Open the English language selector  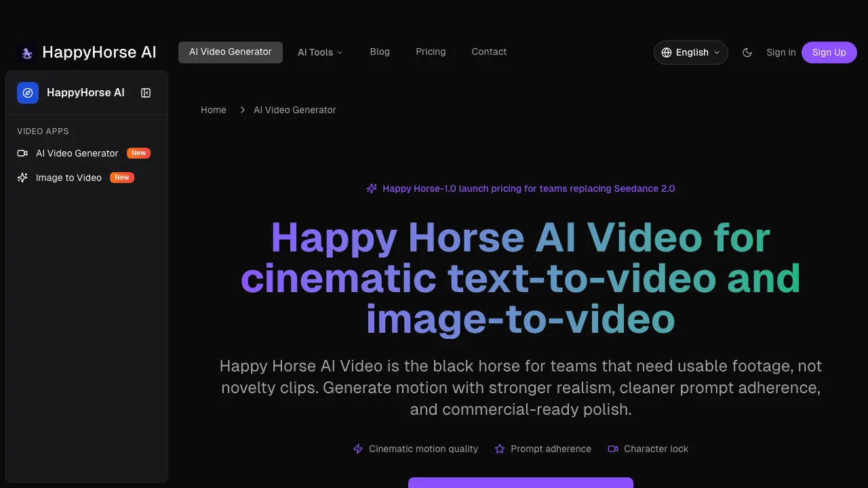click(690, 52)
